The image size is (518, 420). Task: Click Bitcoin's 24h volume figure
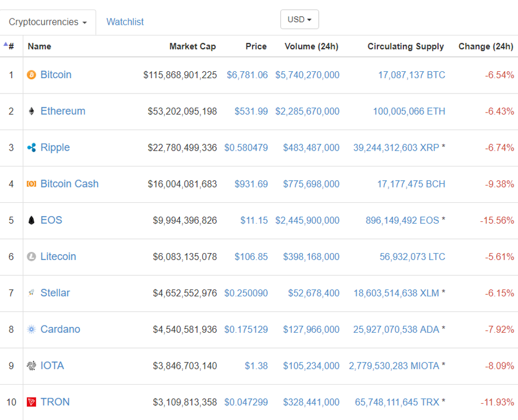[307, 74]
